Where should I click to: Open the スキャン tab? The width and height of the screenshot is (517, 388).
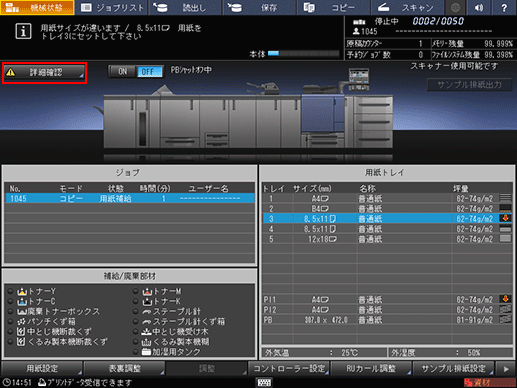408,7
